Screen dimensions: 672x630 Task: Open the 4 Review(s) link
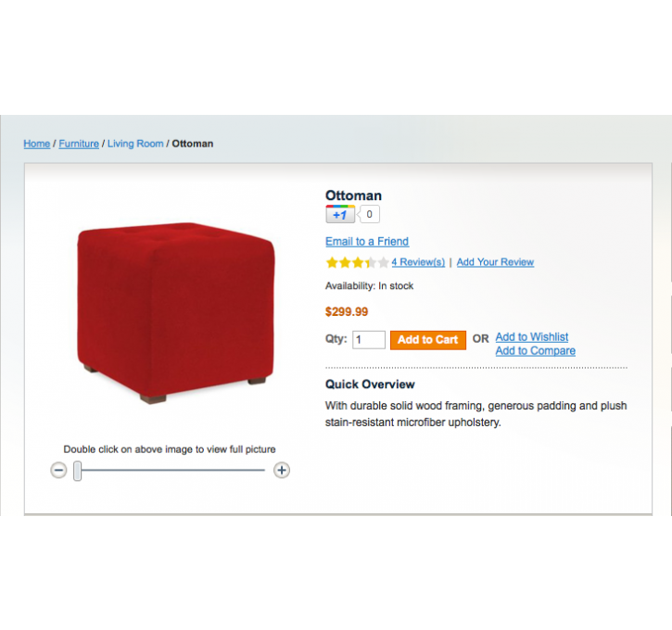418,262
